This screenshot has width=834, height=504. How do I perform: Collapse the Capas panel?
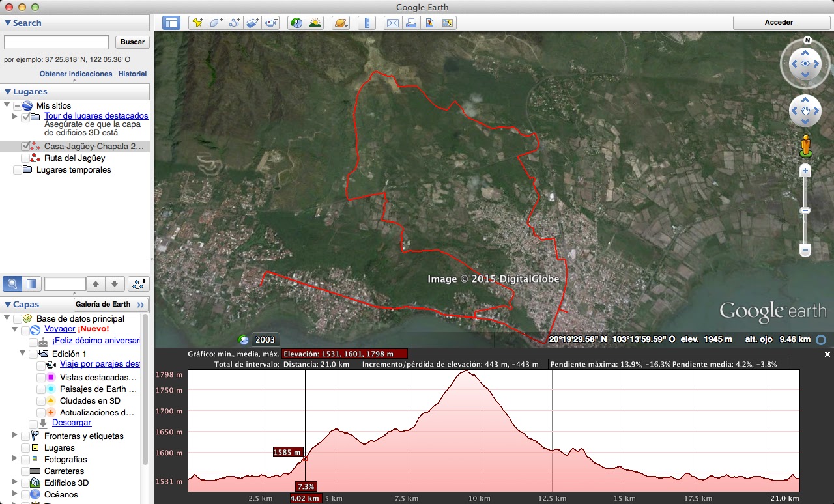click(x=8, y=304)
